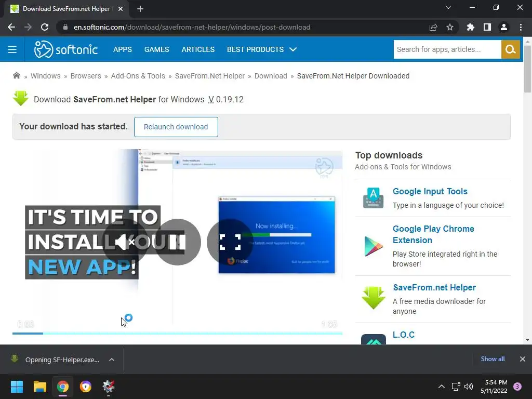This screenshot has width=532, height=399.
Task: Click the page vertical scrollbar thumb
Action: (527, 69)
